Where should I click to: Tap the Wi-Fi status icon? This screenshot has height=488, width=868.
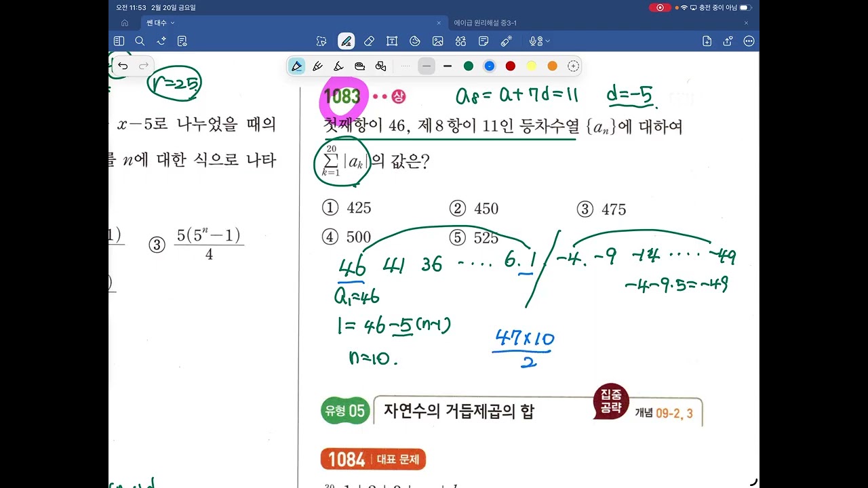coord(684,7)
